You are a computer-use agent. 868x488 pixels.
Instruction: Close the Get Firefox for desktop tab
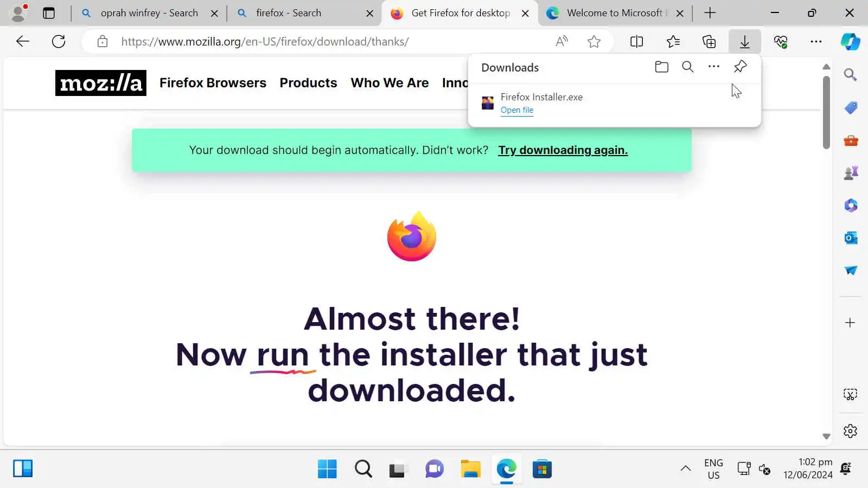(525, 13)
